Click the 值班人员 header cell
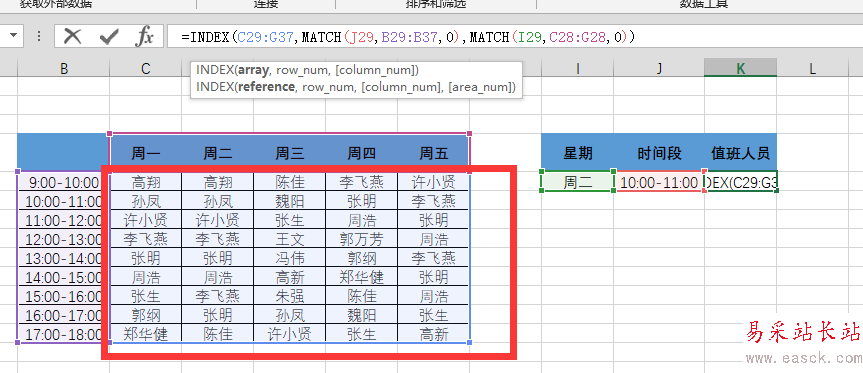Image resolution: width=863 pixels, height=373 pixels. (741, 153)
